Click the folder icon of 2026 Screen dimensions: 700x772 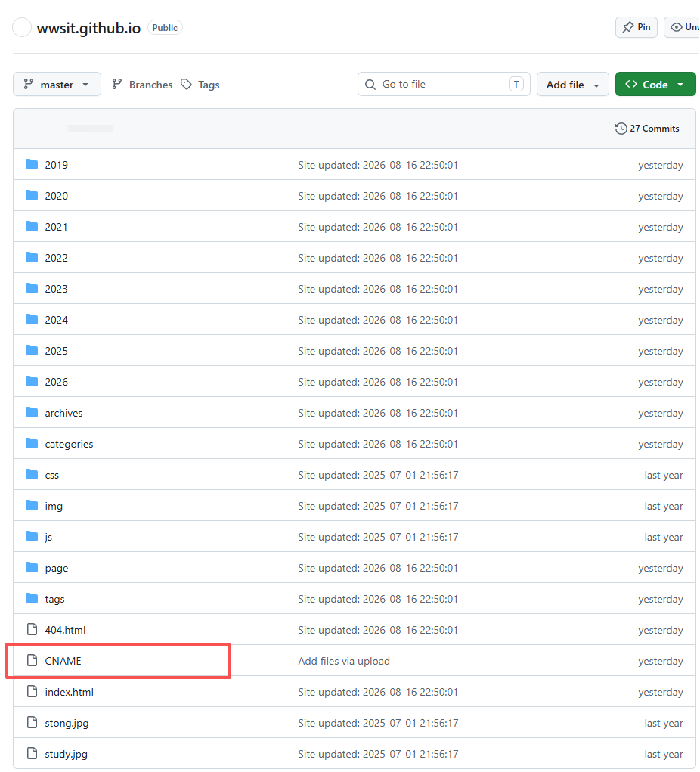point(32,382)
